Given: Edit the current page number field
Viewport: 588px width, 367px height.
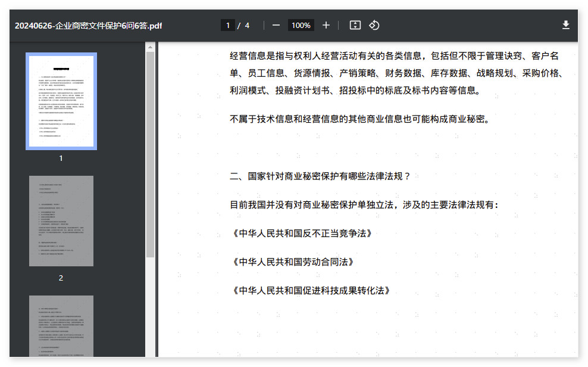Looking at the screenshot, I should coord(227,26).
